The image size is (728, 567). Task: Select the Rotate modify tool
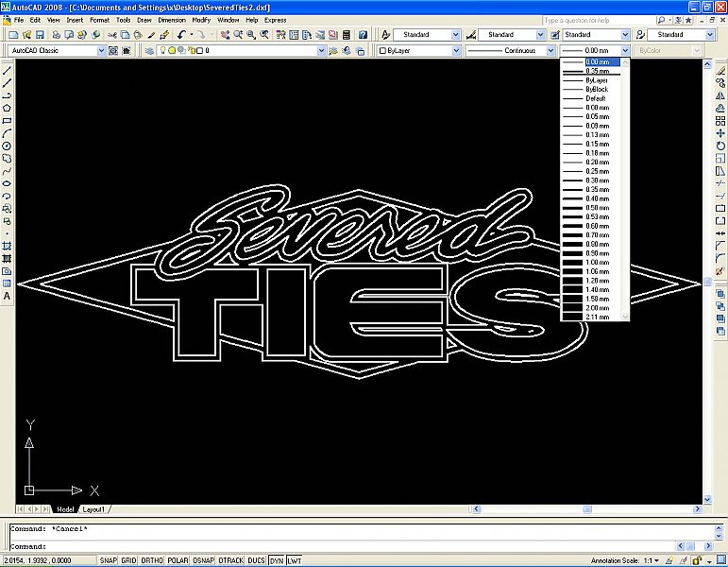[720, 146]
